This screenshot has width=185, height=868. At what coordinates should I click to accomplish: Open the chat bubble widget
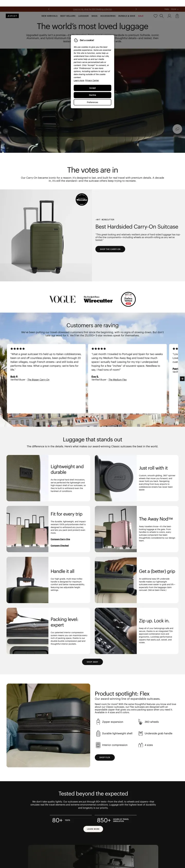coord(177,129)
